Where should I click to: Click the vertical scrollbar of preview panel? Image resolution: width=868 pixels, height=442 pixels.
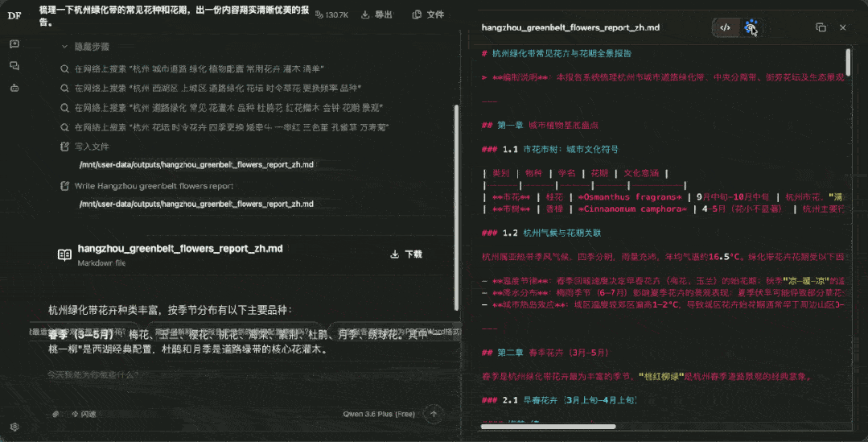pyautogui.click(x=848, y=62)
